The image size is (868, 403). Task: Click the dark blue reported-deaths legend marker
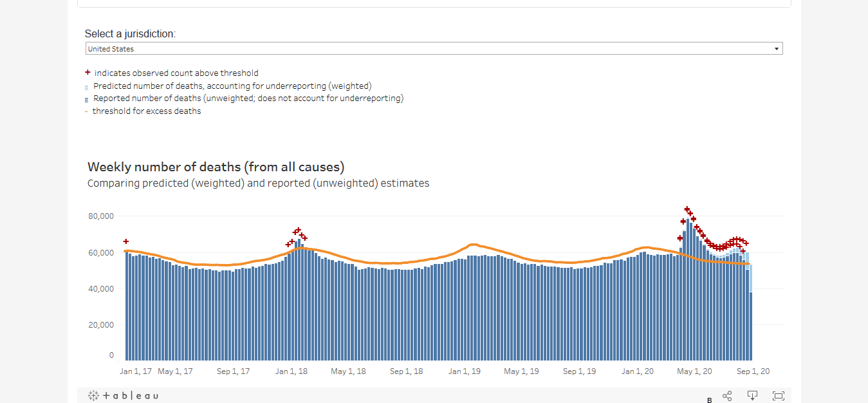point(87,99)
